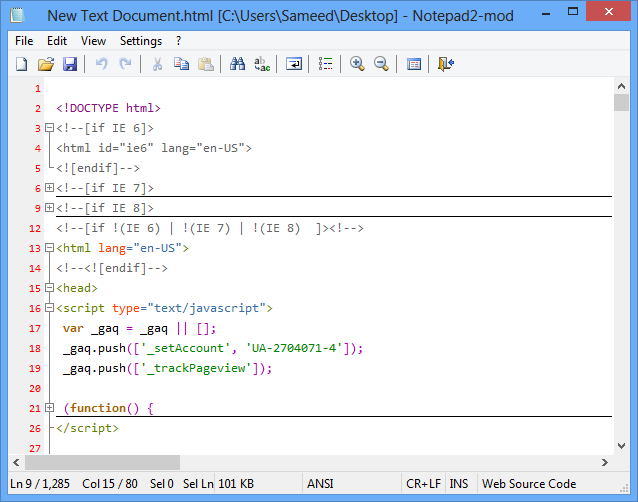Minimize the Notepad2-mod window

coord(546,13)
